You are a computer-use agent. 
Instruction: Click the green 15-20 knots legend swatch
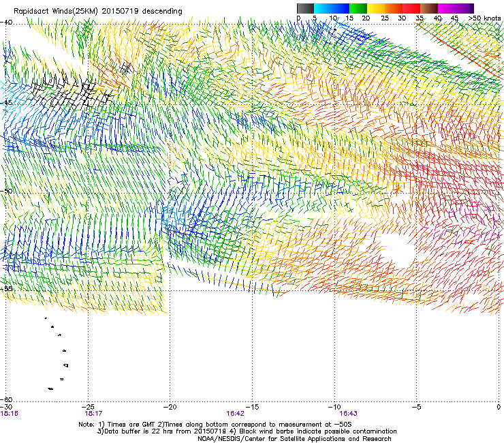(358, 8)
